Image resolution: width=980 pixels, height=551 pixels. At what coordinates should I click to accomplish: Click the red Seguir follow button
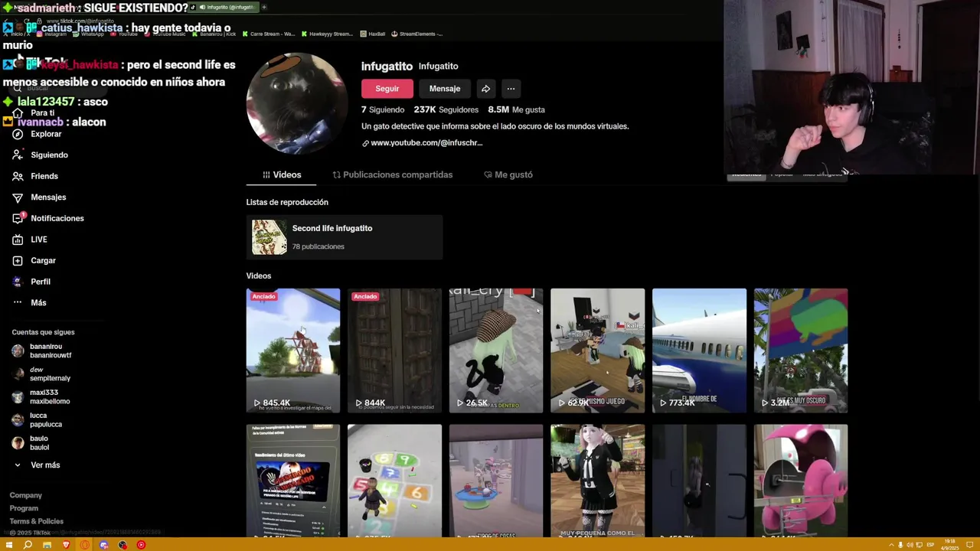(387, 89)
